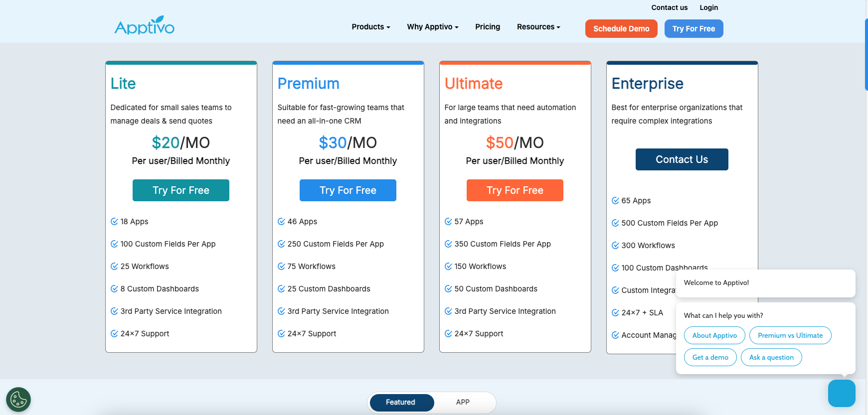Open cookie preferences icon
Viewport: 868px width, 415px height.
tap(18, 400)
